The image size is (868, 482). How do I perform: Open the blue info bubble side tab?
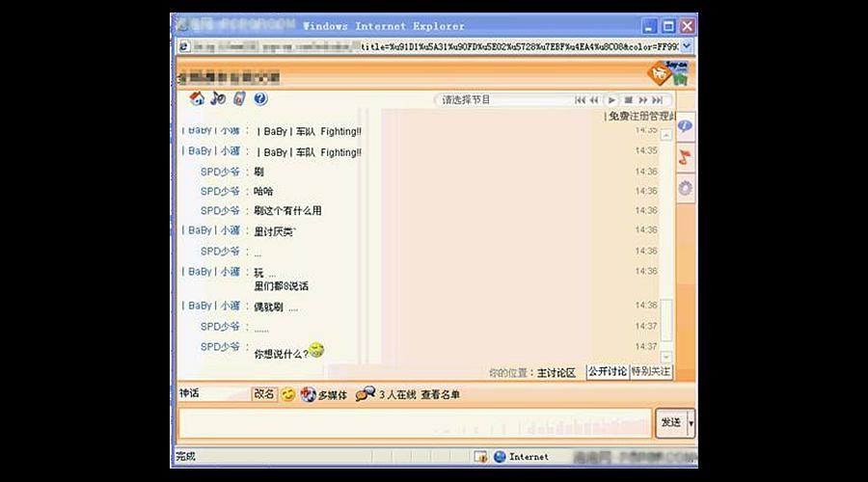[x=686, y=126]
